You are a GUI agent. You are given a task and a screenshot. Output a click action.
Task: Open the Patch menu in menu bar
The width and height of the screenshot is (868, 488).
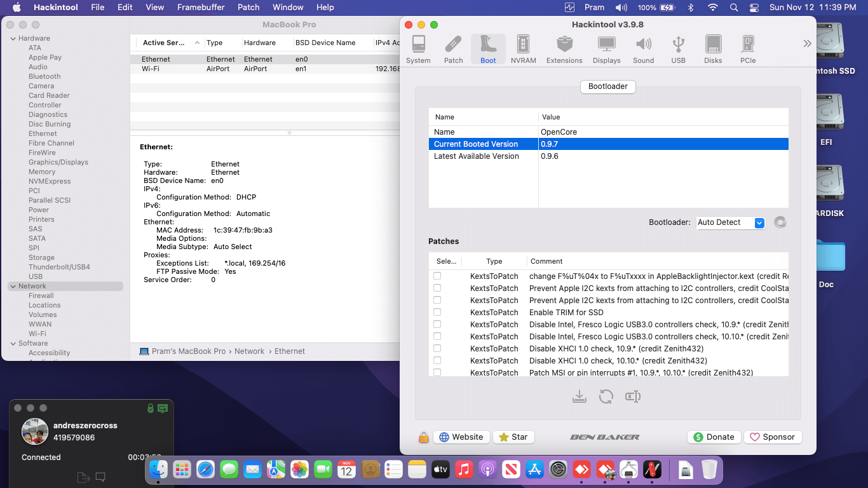coord(248,7)
